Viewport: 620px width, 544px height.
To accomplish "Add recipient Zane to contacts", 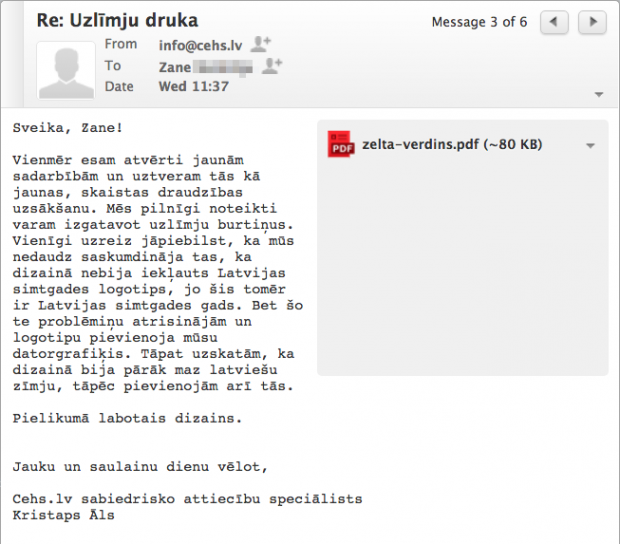I will 272,65.
